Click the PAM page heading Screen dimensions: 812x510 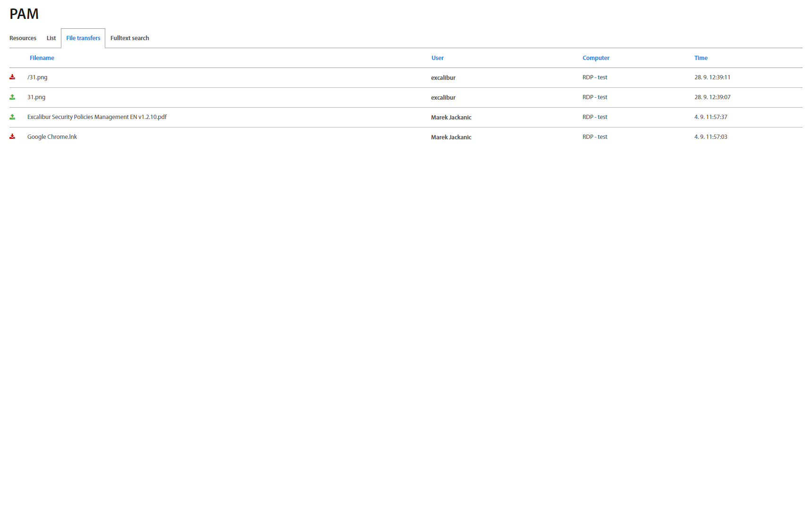point(24,14)
